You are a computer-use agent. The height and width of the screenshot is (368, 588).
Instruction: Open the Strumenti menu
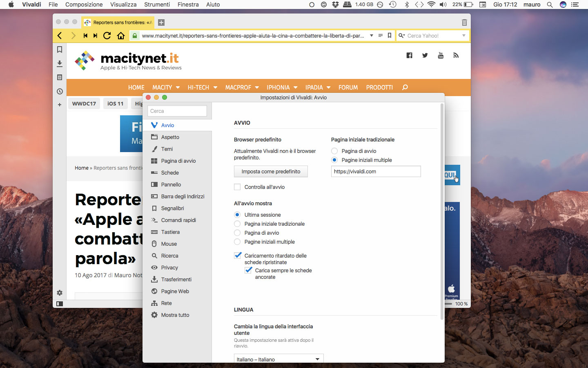point(157,4)
